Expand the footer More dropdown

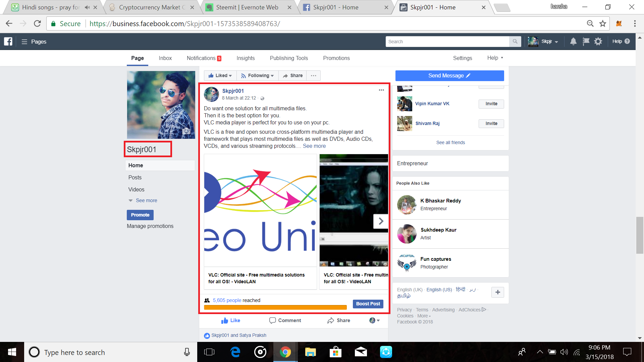coord(424,316)
